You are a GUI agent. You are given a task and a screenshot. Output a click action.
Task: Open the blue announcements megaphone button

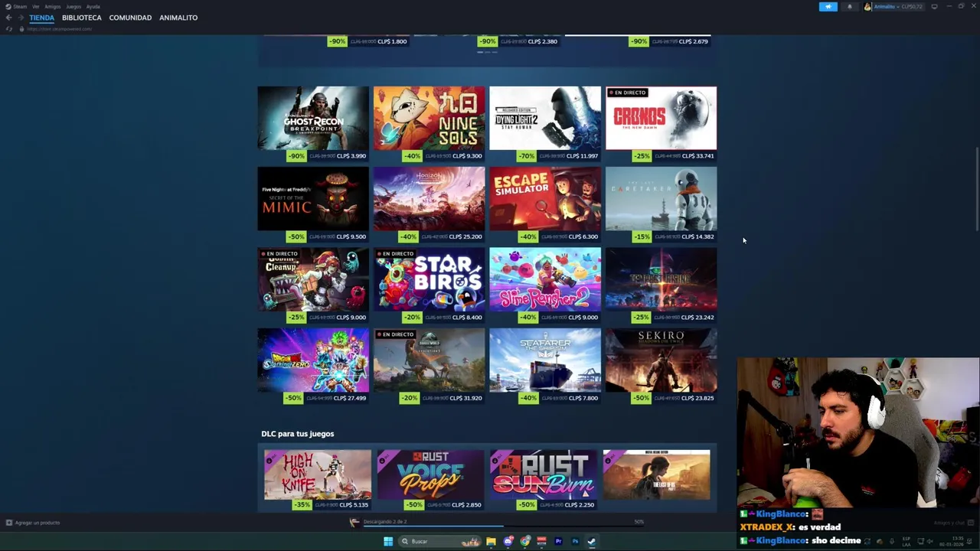pyautogui.click(x=828, y=7)
